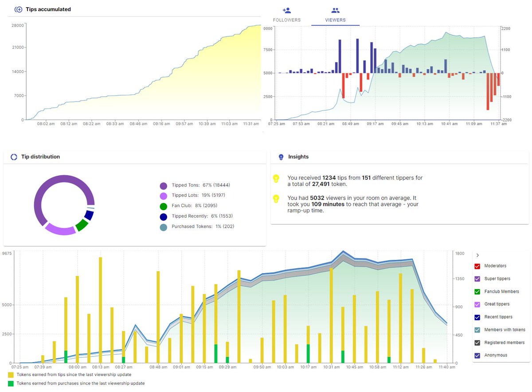Viewport: 532px width, 392px height.
Task: Toggle the Registered members checkbox
Action: coord(477,343)
